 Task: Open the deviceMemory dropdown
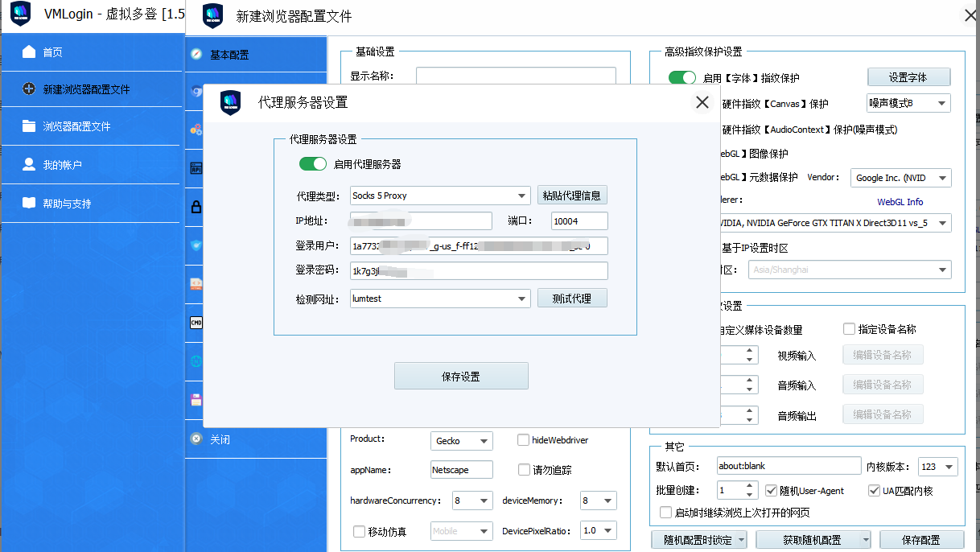click(598, 501)
